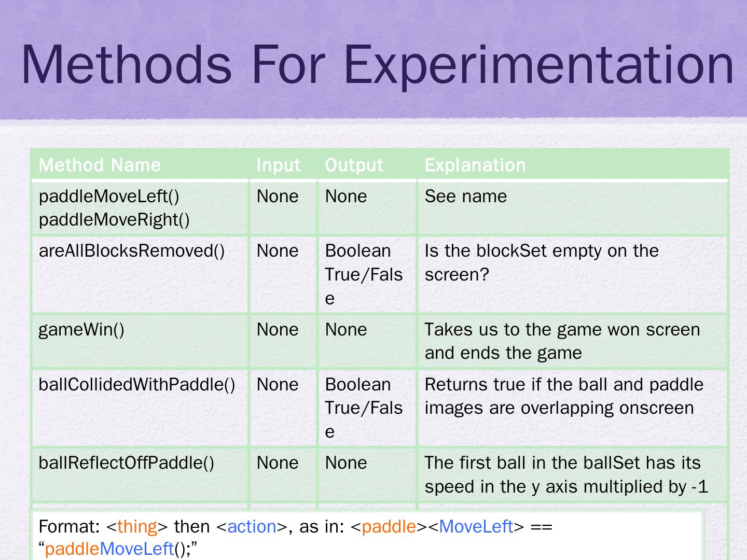Click the slide title "Methods For Experimentation"

pos(377,65)
